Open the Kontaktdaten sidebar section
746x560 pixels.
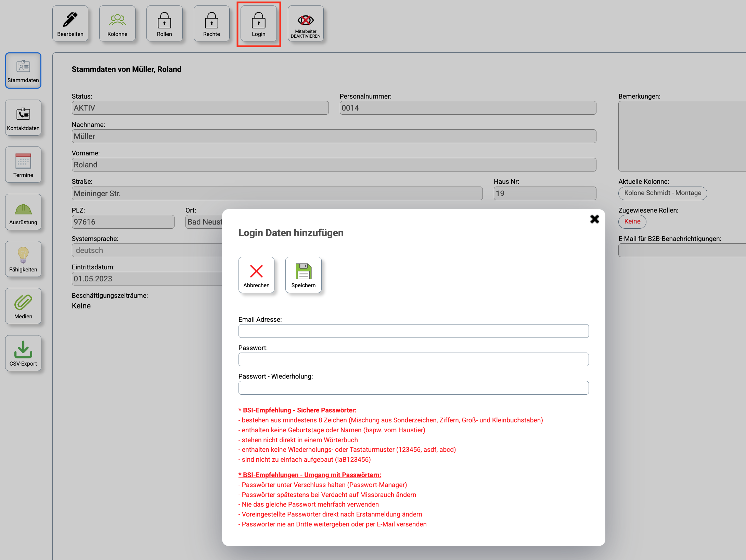[x=23, y=118]
